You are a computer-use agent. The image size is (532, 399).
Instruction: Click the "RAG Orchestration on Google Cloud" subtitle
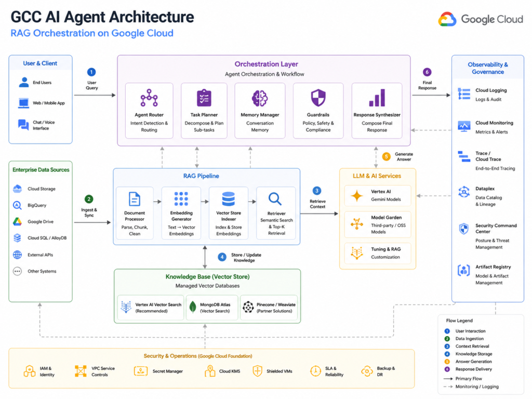click(x=92, y=33)
